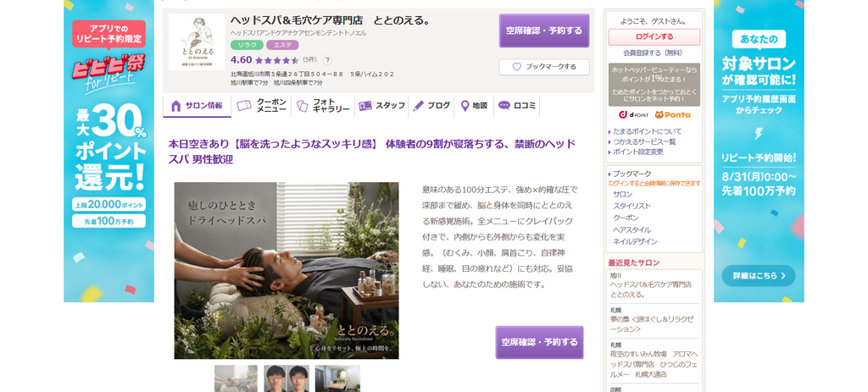The width and height of the screenshot is (868, 392).
Task: Click the question mark help icon near rating
Action: 327,60
